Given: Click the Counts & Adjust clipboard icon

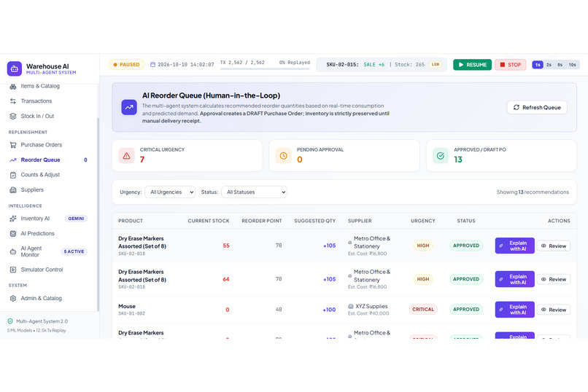Looking at the screenshot, I should pyautogui.click(x=13, y=175).
